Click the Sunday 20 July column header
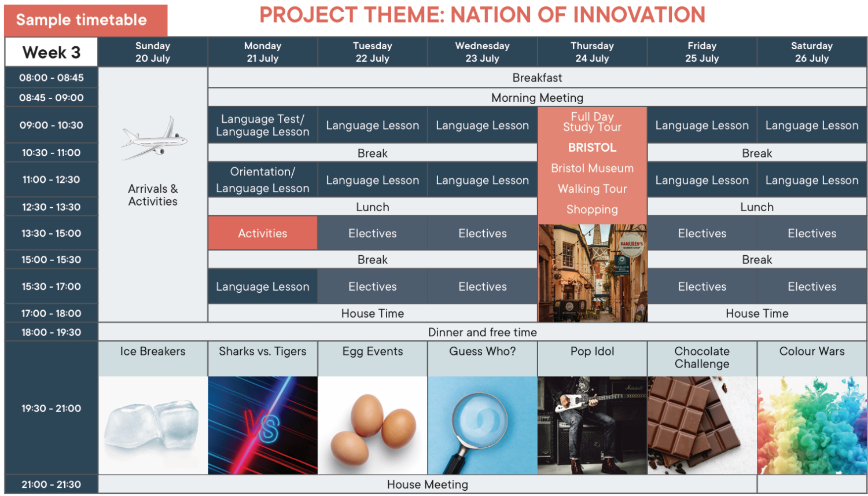Image resolution: width=868 pixels, height=496 pixels. pyautogui.click(x=153, y=52)
